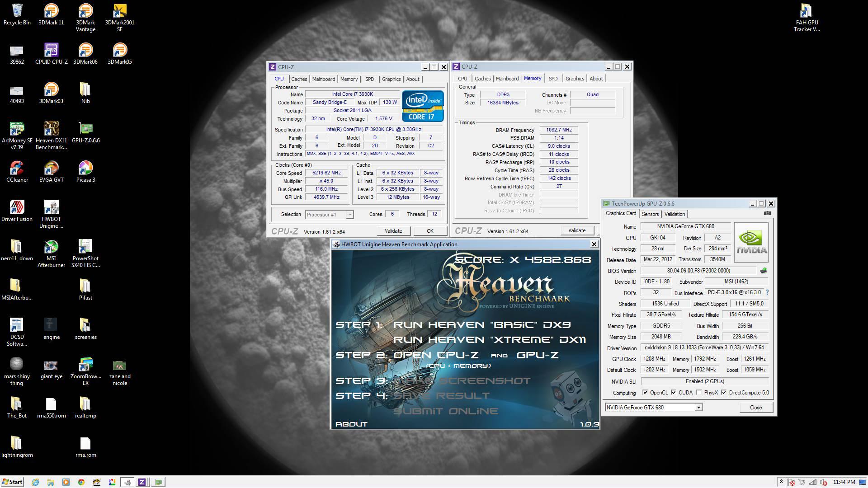Switch to Sensors tab in GPU-Z
868x488 pixels.
click(650, 214)
